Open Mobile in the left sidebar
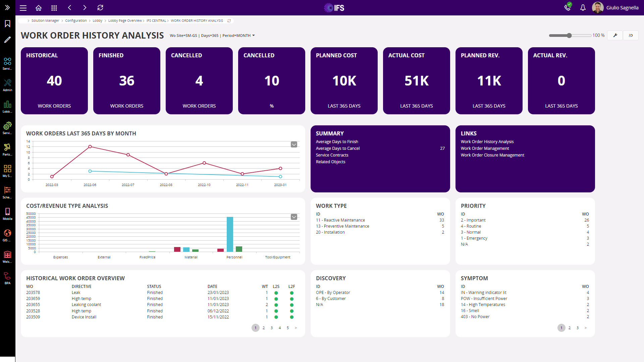This screenshot has width=644, height=362. pyautogui.click(x=7, y=214)
